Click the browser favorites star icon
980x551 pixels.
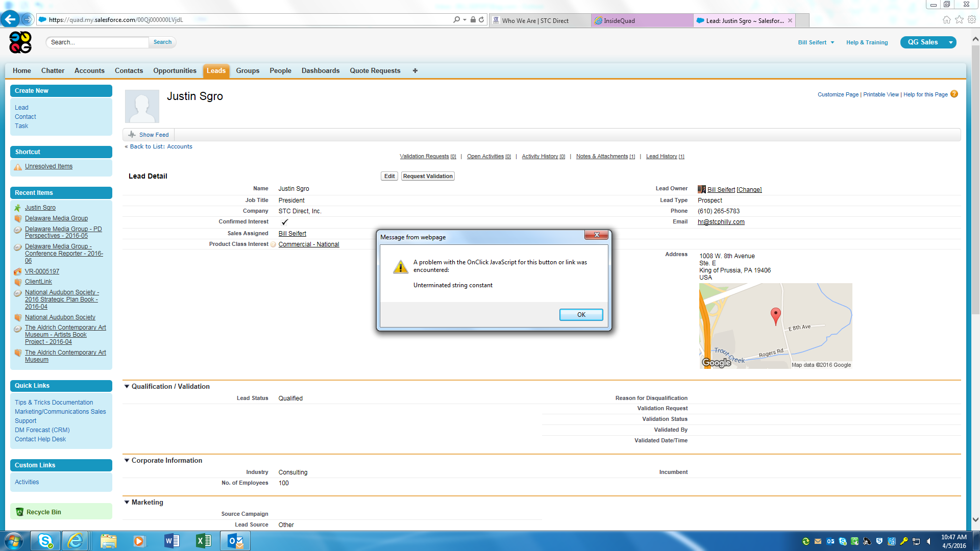959,20
